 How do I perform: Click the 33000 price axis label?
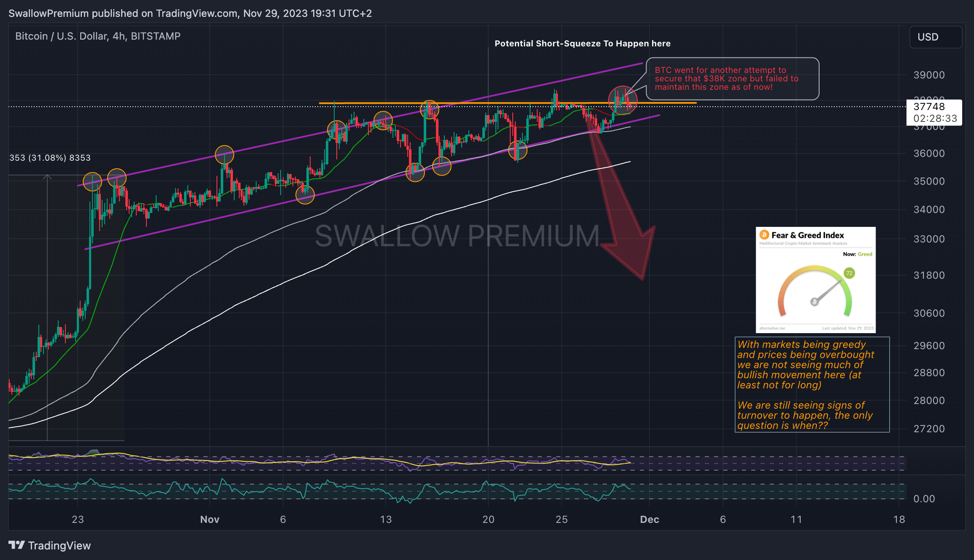coord(929,239)
